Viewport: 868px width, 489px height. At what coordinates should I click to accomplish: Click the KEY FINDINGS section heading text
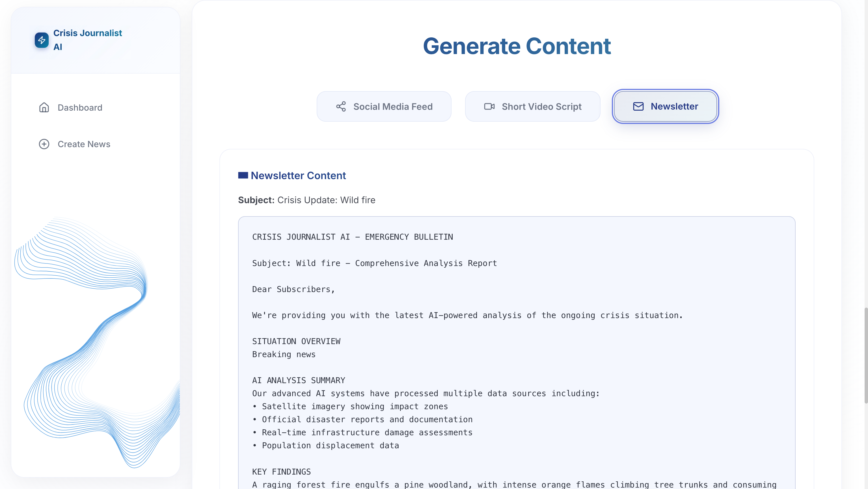[281, 471]
